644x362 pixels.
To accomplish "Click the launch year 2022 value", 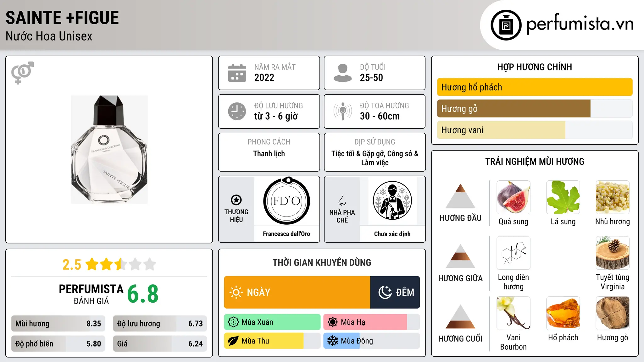I will pos(264,78).
